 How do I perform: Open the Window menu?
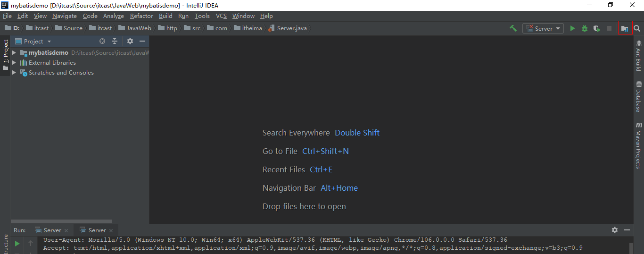point(243,16)
